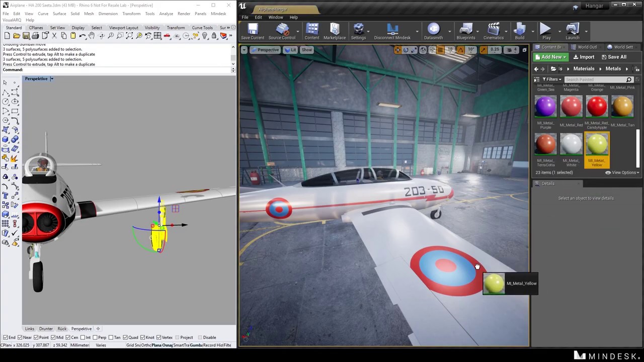Click the Launch toolbar button

(x=573, y=32)
